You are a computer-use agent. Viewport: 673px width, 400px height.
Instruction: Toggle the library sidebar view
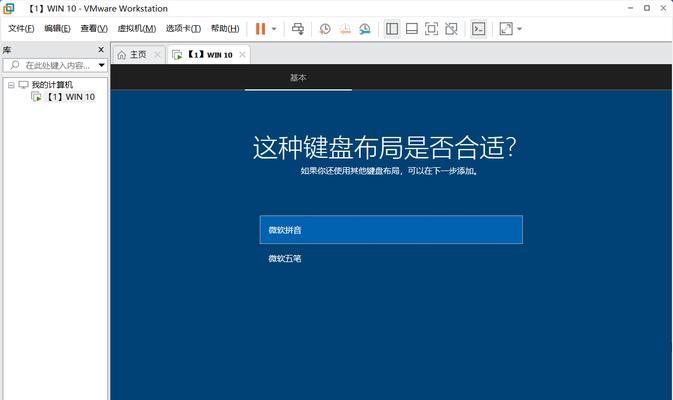tap(392, 29)
